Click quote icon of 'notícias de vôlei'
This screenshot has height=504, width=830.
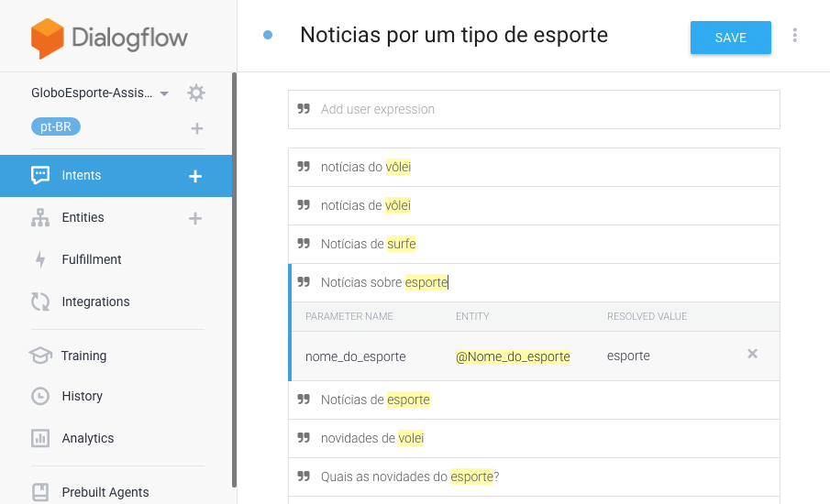click(304, 205)
